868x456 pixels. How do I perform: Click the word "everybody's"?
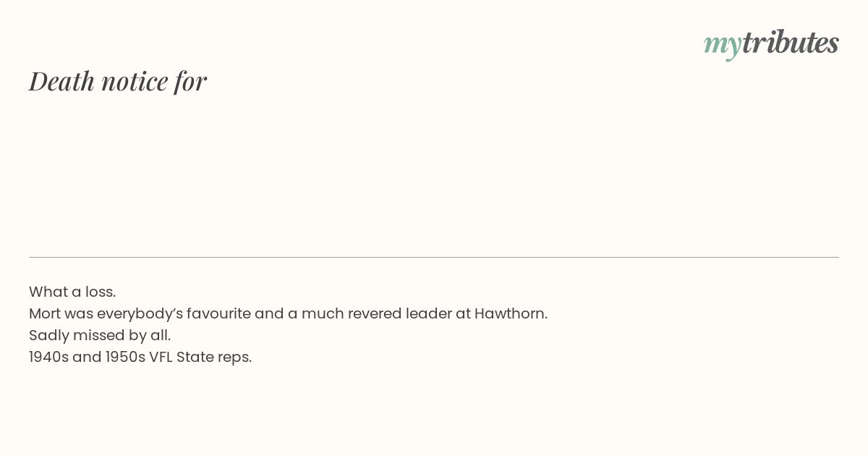click(140, 314)
